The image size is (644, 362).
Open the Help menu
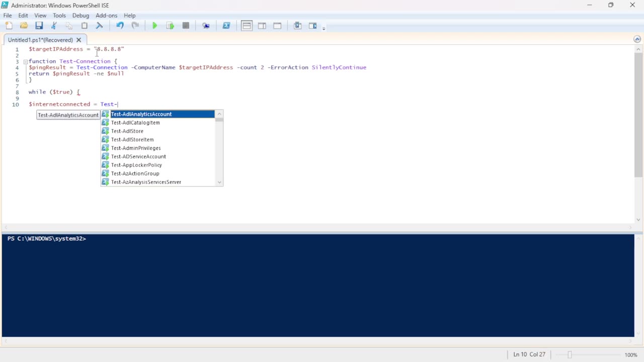pos(130,16)
